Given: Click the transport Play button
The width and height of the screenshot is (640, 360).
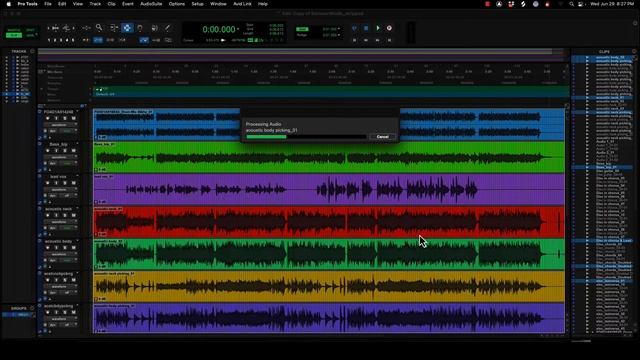Looking at the screenshot, I should point(378,28).
